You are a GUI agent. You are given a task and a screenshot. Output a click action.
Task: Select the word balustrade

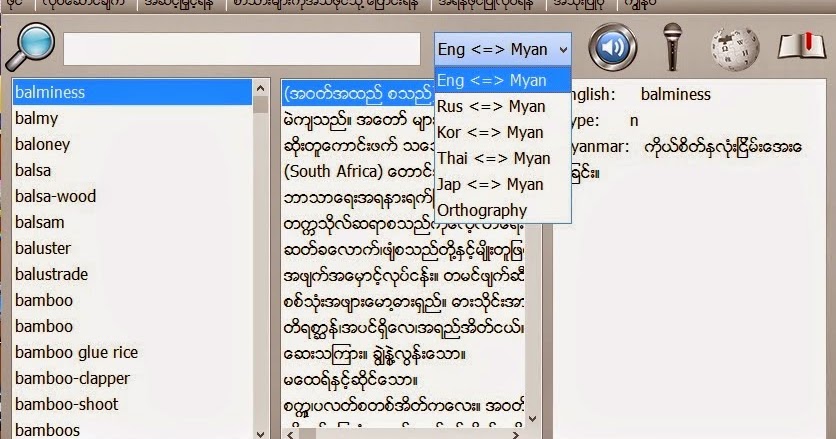pos(132,275)
